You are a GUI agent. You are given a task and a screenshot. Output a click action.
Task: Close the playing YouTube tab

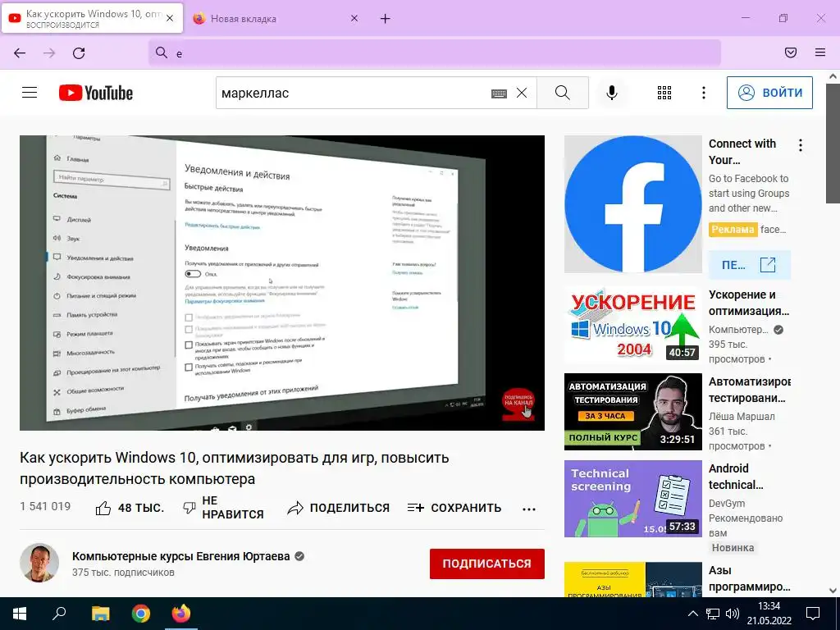pos(170,18)
